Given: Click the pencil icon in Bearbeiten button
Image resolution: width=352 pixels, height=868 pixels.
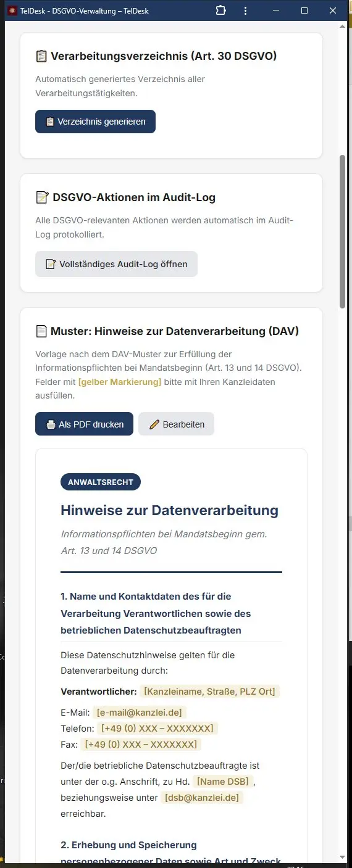Looking at the screenshot, I should (x=154, y=424).
